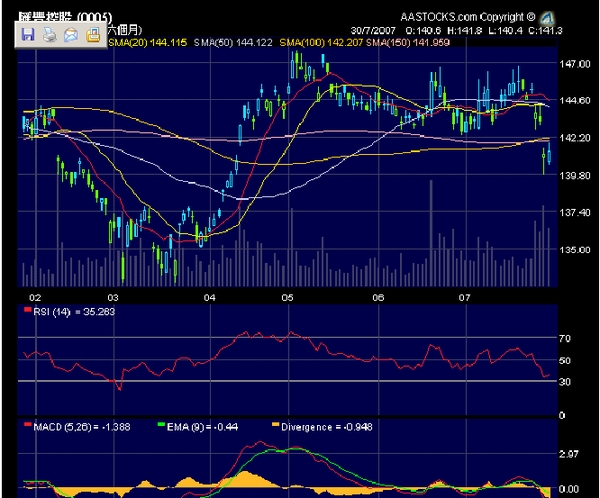
Task: Click the RSI 0 level label
Action: click(562, 415)
